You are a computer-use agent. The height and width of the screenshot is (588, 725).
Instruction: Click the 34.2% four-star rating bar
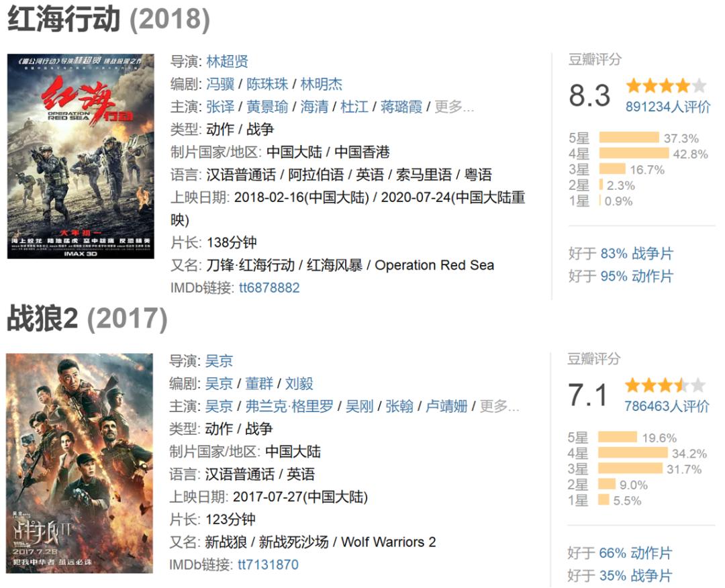(x=632, y=454)
